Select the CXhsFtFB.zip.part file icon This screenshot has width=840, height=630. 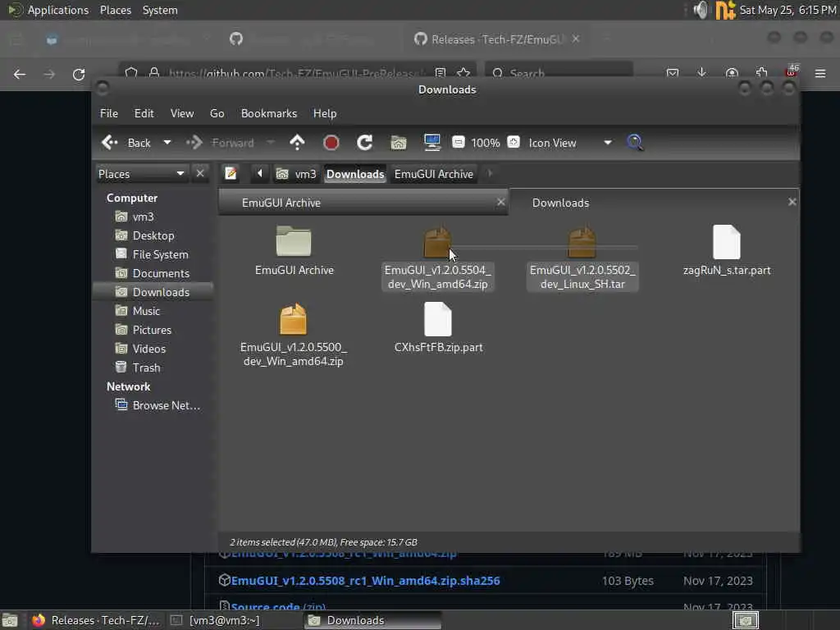pyautogui.click(x=438, y=319)
